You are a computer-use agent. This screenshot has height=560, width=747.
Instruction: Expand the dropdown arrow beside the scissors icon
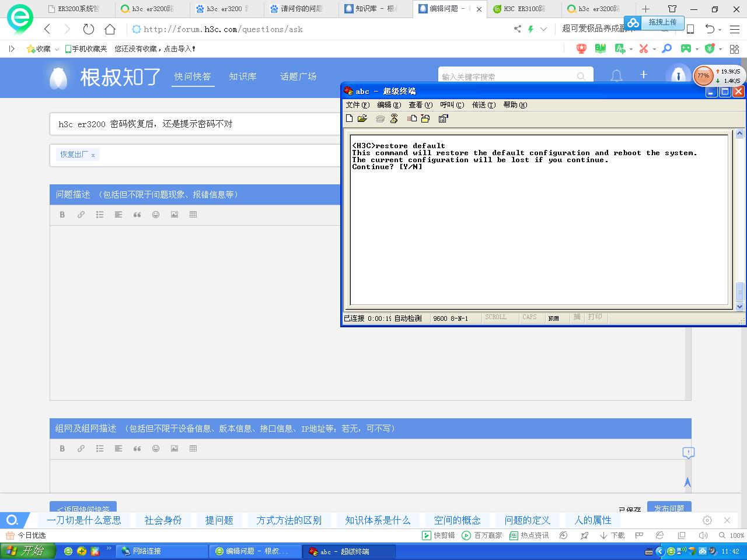click(654, 50)
